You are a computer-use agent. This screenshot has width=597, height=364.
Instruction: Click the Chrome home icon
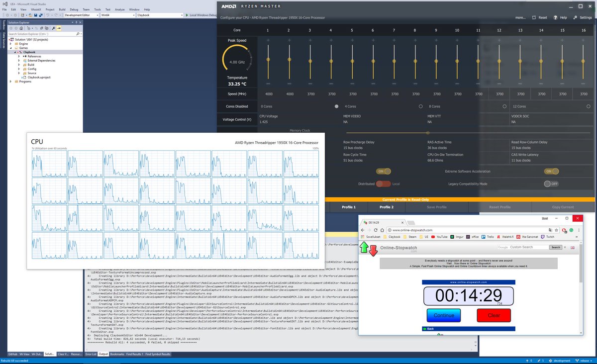point(382,230)
